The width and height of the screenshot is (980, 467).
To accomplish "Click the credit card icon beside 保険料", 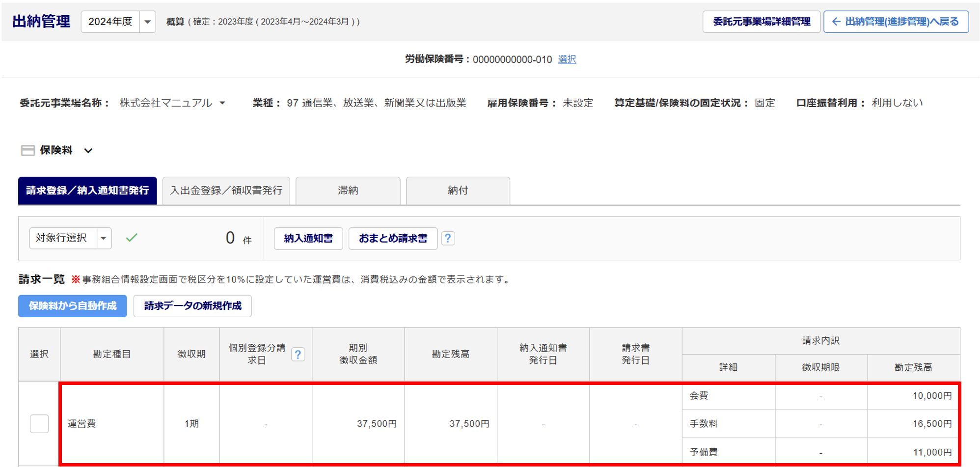I will 28,150.
